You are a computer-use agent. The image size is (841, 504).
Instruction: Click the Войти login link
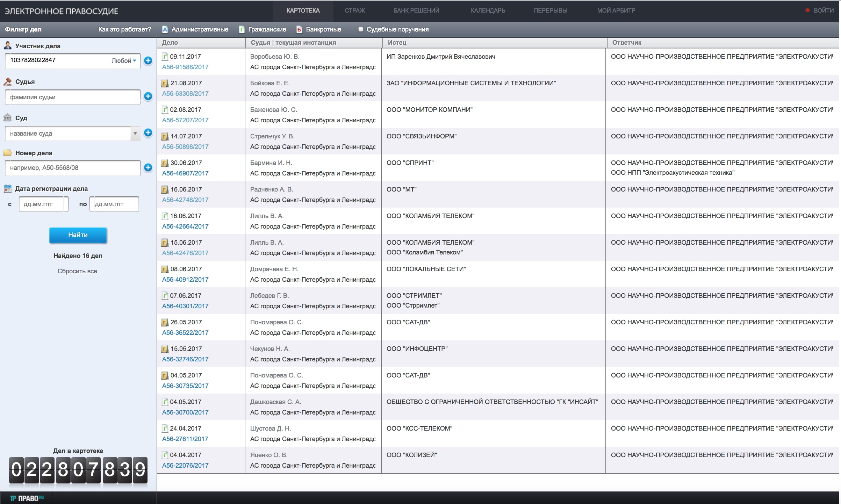(x=824, y=10)
